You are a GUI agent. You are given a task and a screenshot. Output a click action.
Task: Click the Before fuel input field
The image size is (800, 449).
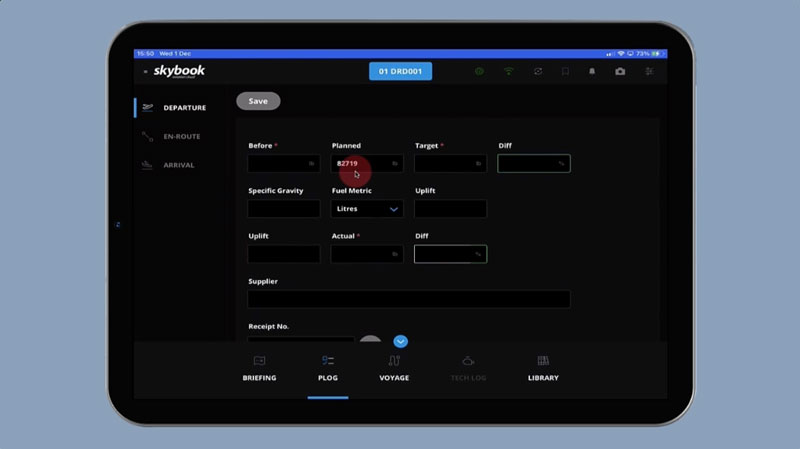pos(283,163)
